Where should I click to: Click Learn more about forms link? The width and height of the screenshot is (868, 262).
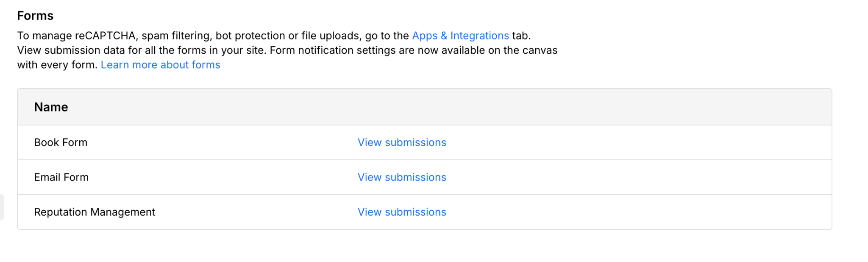[160, 65]
